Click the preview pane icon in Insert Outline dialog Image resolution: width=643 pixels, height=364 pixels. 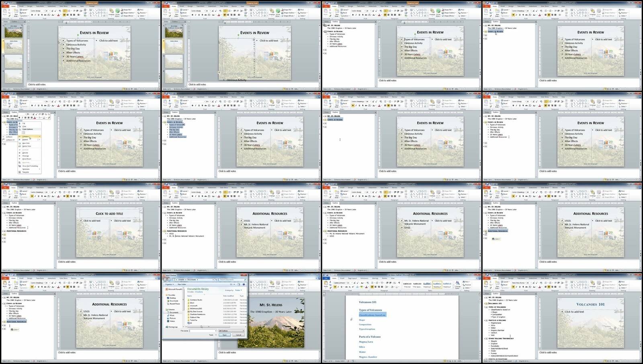[x=239, y=284]
